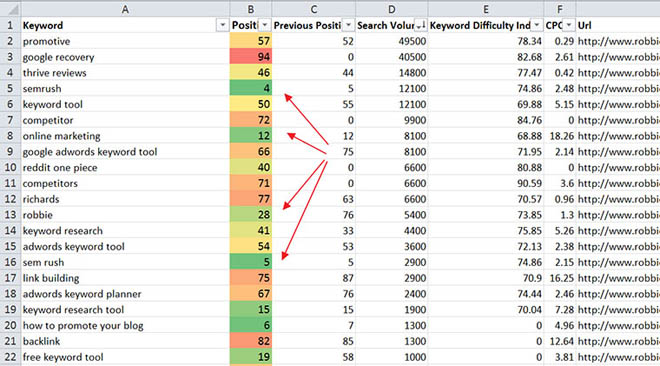Open the URL link in the backlink row
Viewport: 660px width, 366px height.
click(x=618, y=341)
